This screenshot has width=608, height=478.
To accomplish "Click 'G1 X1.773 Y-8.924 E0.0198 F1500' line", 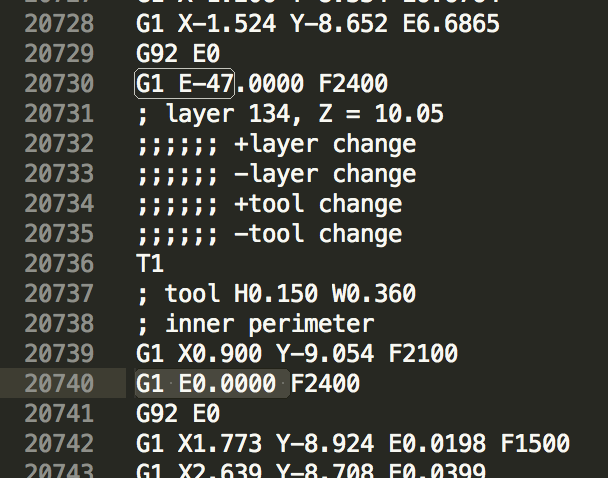I will [353, 443].
